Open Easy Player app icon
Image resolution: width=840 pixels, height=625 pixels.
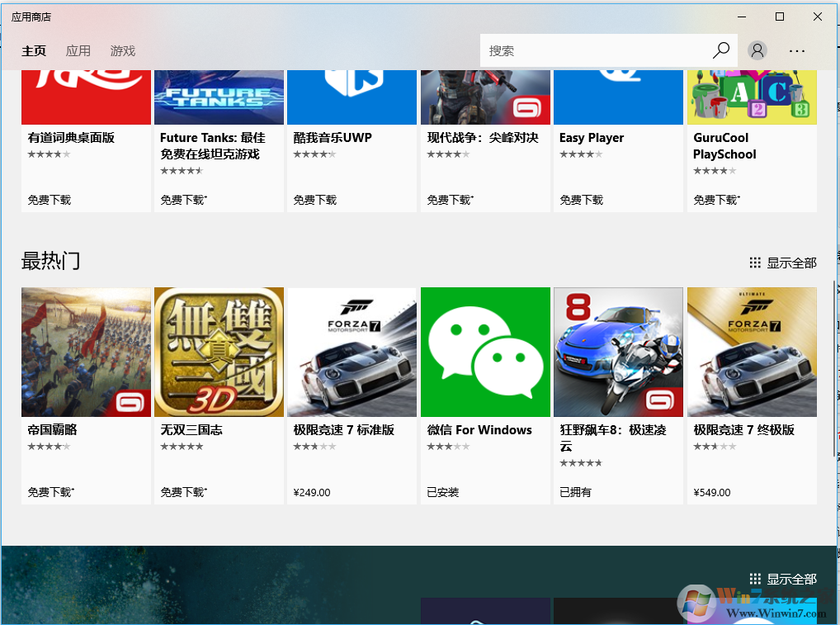(x=618, y=97)
